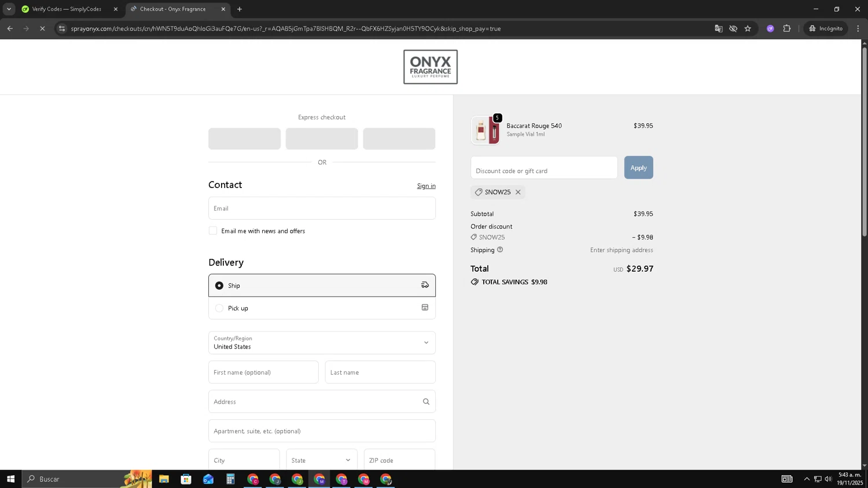This screenshot has width=868, height=488.
Task: Open Outlook from the taskbar
Action: click(x=208, y=479)
